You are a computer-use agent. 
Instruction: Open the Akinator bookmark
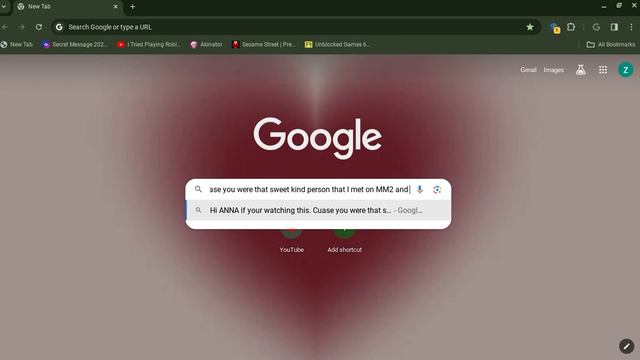[207, 44]
